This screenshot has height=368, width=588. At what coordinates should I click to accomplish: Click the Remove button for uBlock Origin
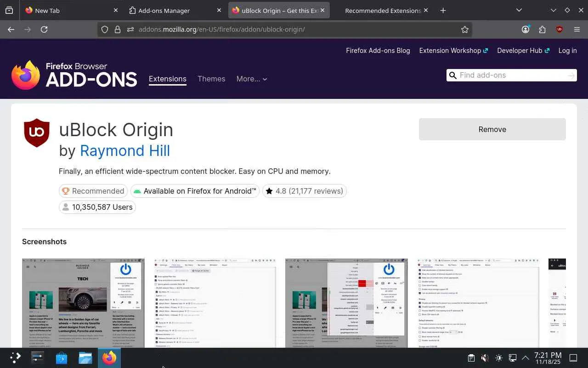pyautogui.click(x=492, y=129)
